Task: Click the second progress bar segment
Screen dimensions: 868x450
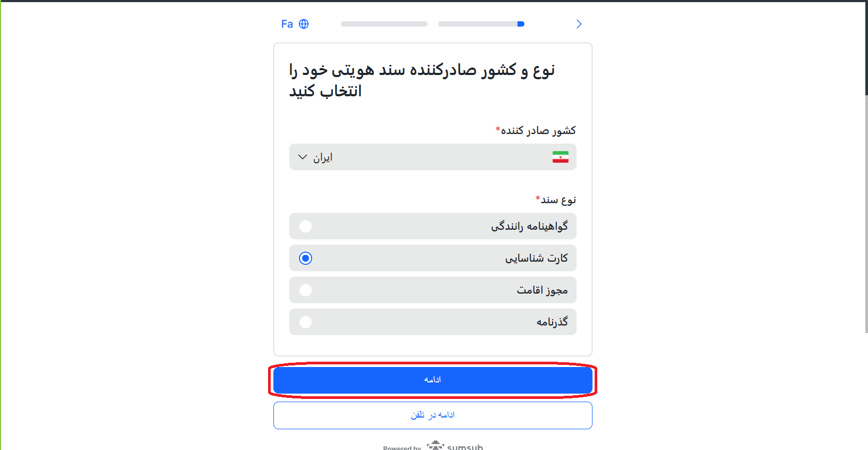Action: tap(481, 24)
